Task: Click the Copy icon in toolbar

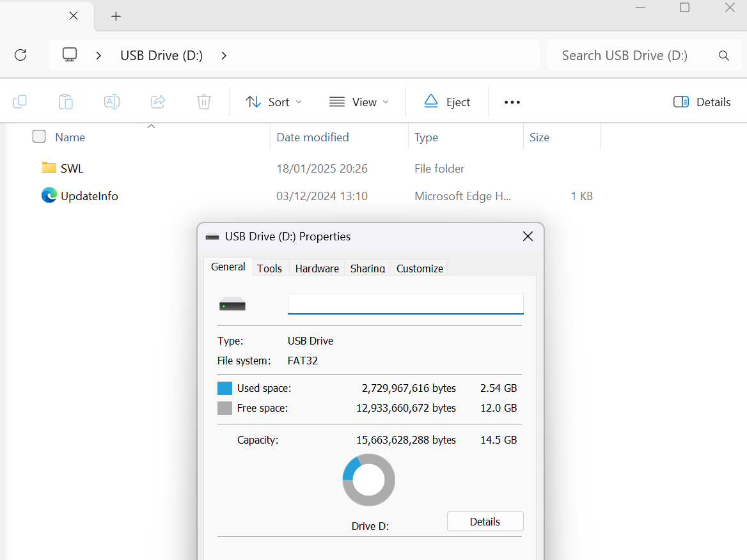Action: pos(20,102)
